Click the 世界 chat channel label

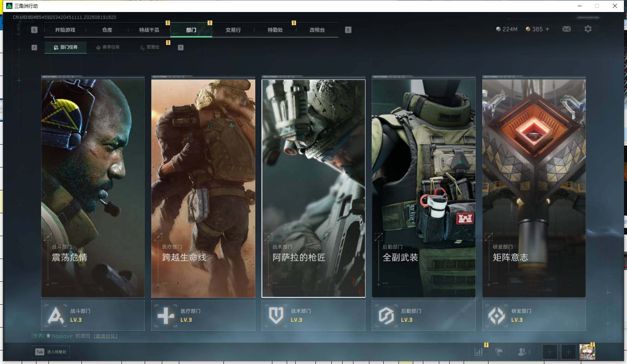tap(38, 336)
